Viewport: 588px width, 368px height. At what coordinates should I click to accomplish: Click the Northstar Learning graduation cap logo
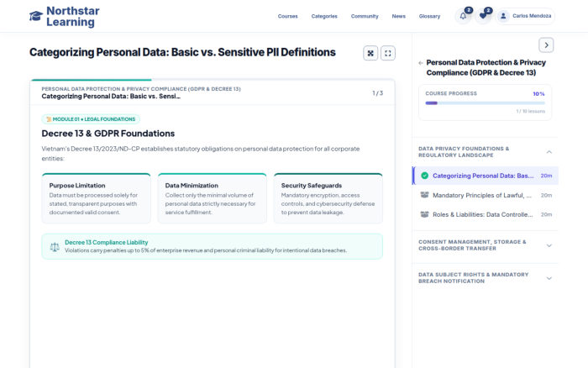tap(36, 16)
